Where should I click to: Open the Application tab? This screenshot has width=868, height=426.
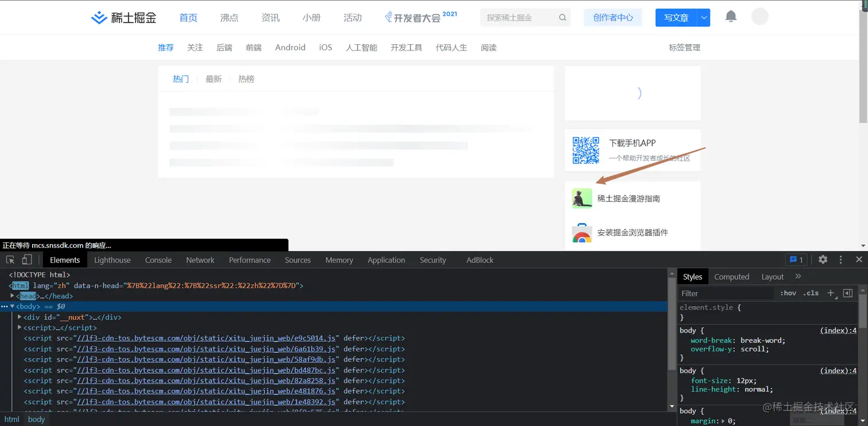[x=386, y=260]
